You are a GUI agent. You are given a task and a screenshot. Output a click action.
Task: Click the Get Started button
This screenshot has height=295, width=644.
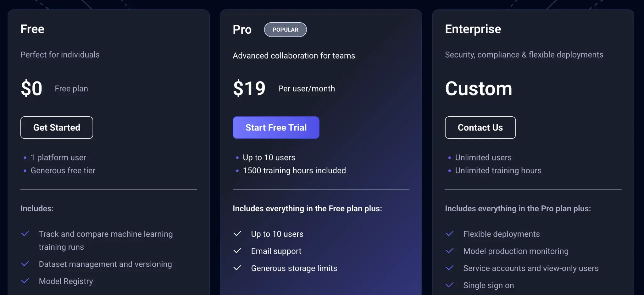click(57, 127)
